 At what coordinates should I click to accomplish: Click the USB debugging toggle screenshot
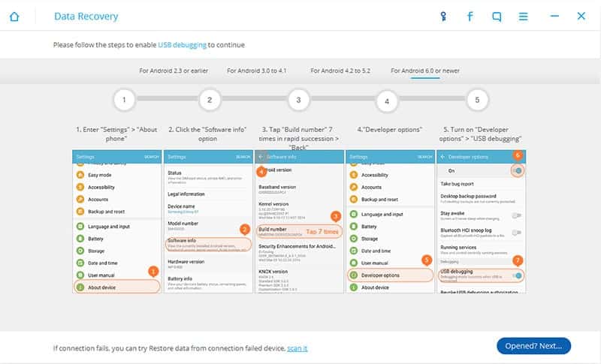coord(481,221)
